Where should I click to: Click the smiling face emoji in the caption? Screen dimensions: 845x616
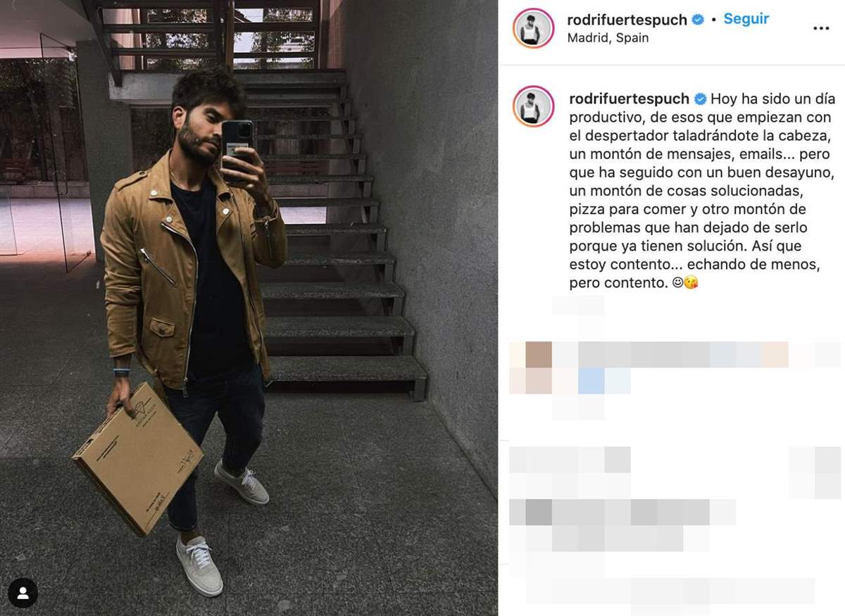click(677, 283)
